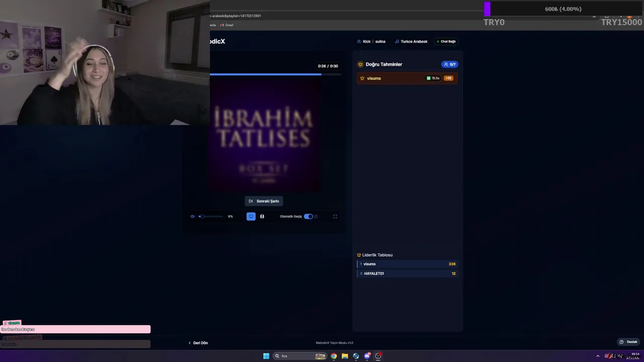Open Google Chrome from the taskbar
The width and height of the screenshot is (644, 362).
[x=334, y=356]
